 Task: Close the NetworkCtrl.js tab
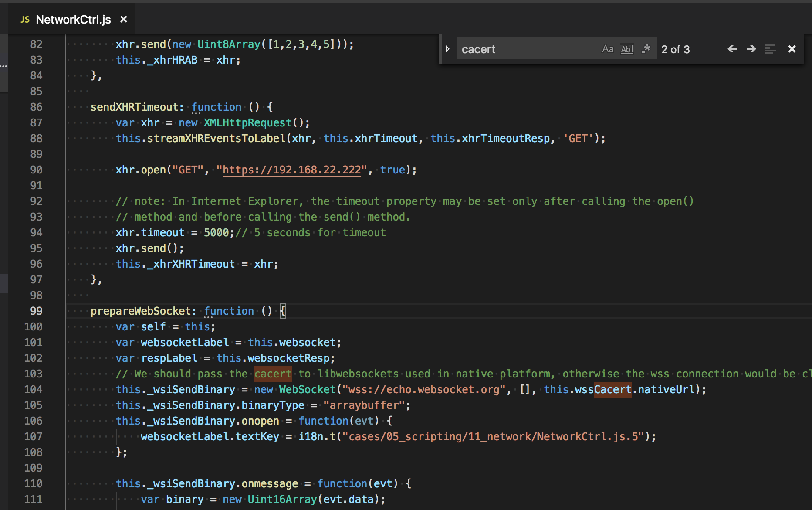123,19
